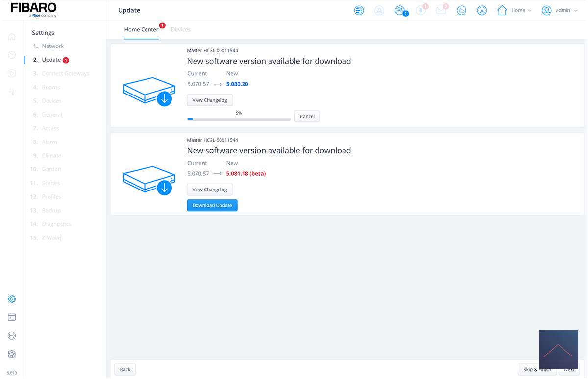Cancel the 5.080.20 download in progress
588x379 pixels.
click(x=307, y=117)
